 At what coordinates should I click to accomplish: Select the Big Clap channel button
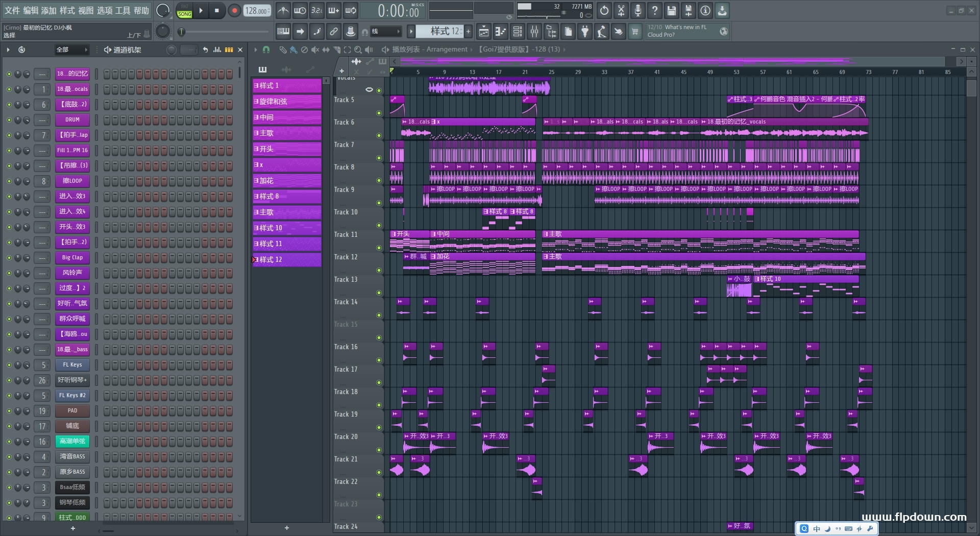(72, 258)
